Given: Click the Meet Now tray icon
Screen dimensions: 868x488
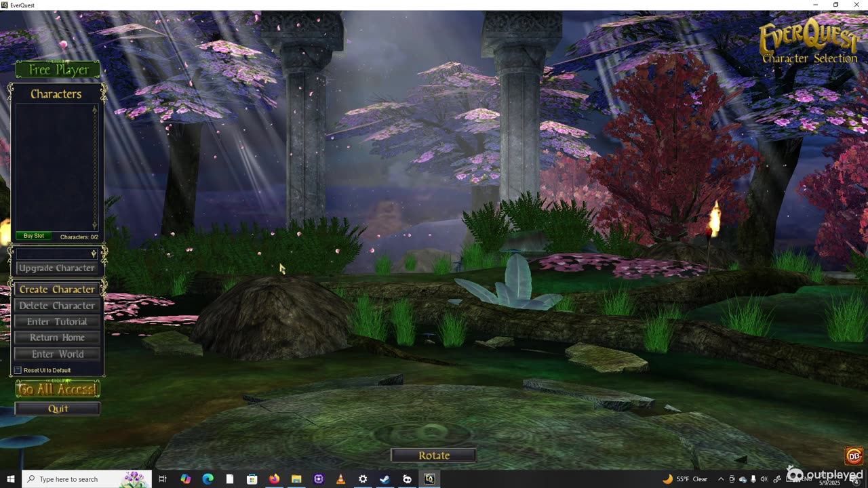Looking at the screenshot, I should click(732, 479).
